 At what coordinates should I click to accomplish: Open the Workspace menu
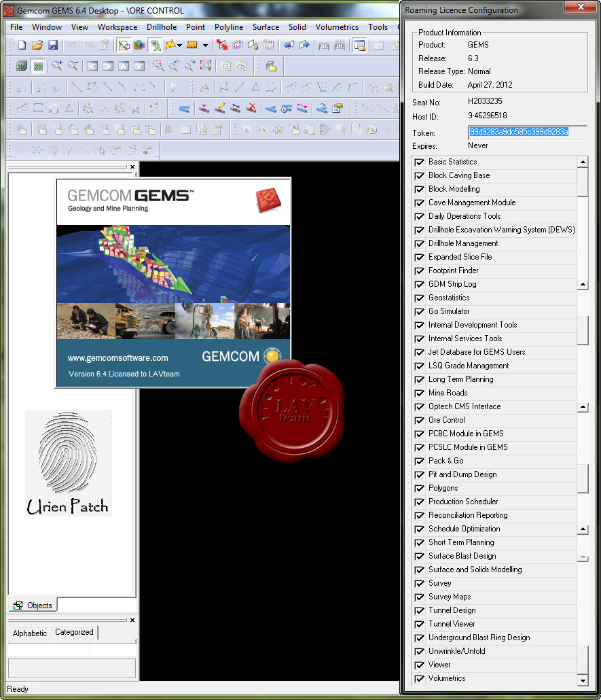(x=117, y=27)
